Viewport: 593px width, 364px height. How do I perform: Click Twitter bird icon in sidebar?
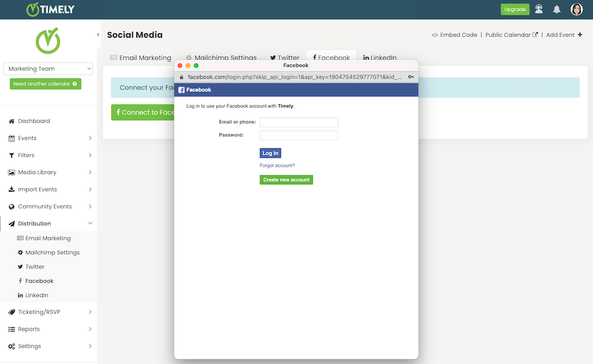(20, 267)
